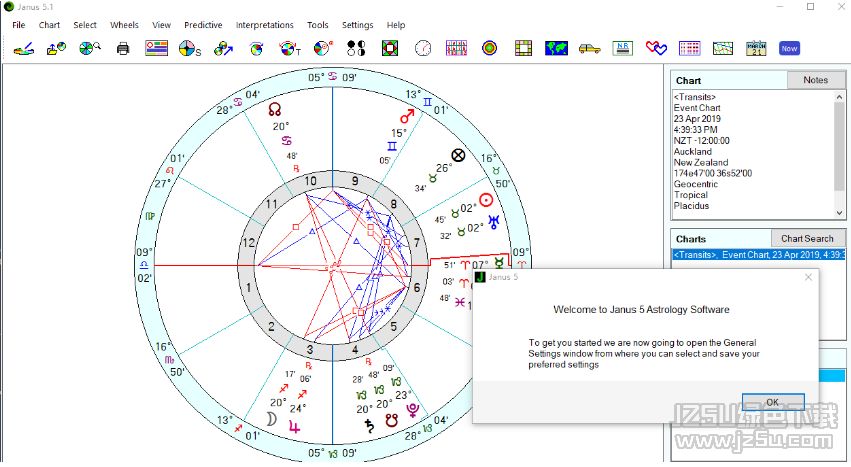This screenshot has width=851, height=467.
Task: Open the pink number grid icon
Action: (x=456, y=48)
